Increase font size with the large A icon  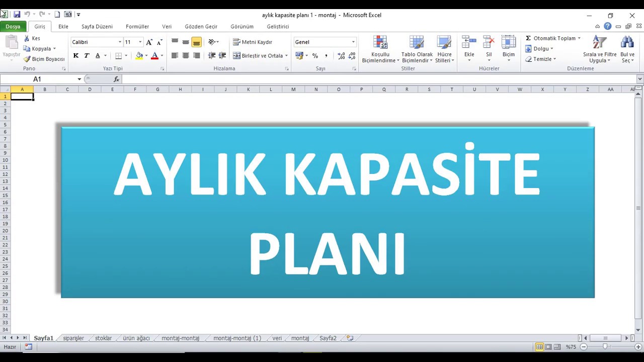click(x=149, y=42)
